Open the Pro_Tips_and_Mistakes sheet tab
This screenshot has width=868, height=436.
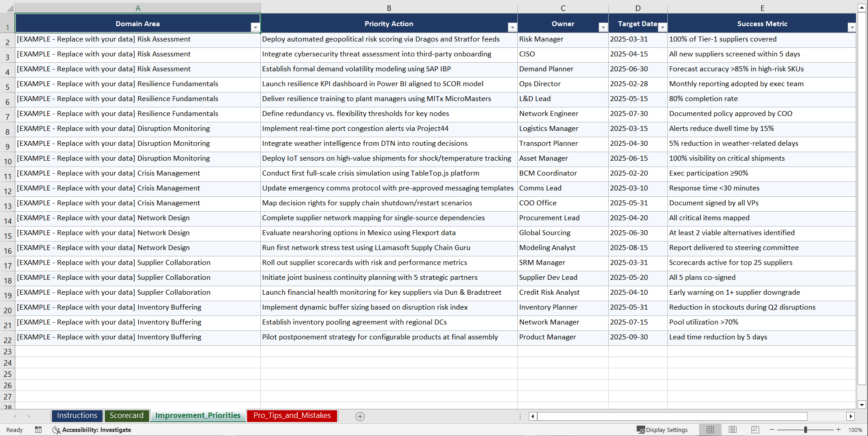292,416
